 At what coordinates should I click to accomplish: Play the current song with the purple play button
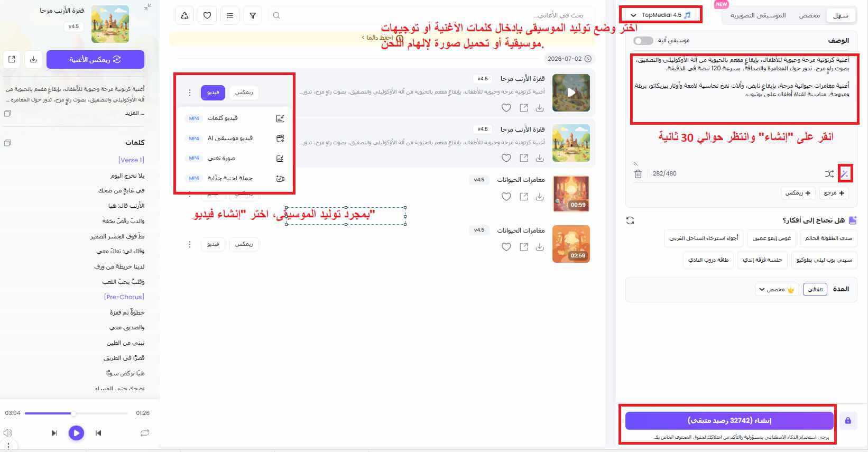click(76, 433)
